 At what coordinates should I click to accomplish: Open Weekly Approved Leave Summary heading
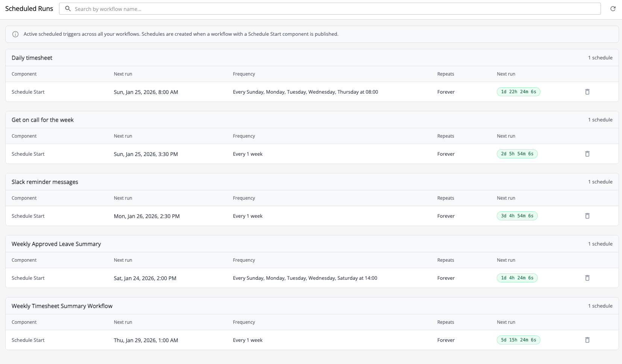pyautogui.click(x=56, y=244)
